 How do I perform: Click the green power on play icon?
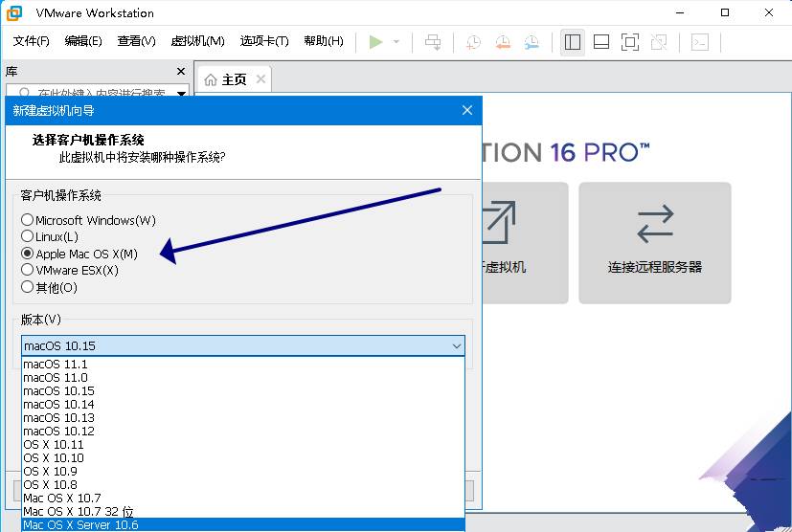(375, 42)
